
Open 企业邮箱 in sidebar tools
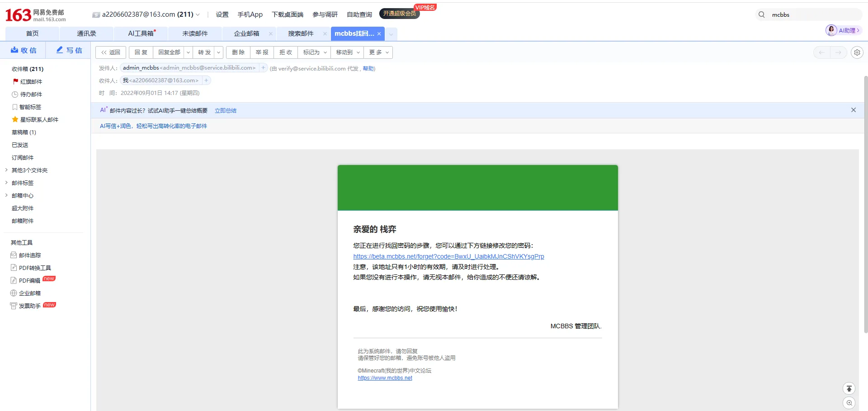click(x=26, y=293)
